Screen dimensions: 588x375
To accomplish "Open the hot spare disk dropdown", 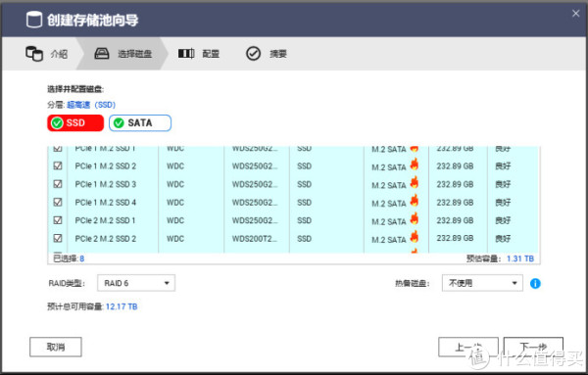I will coord(482,283).
